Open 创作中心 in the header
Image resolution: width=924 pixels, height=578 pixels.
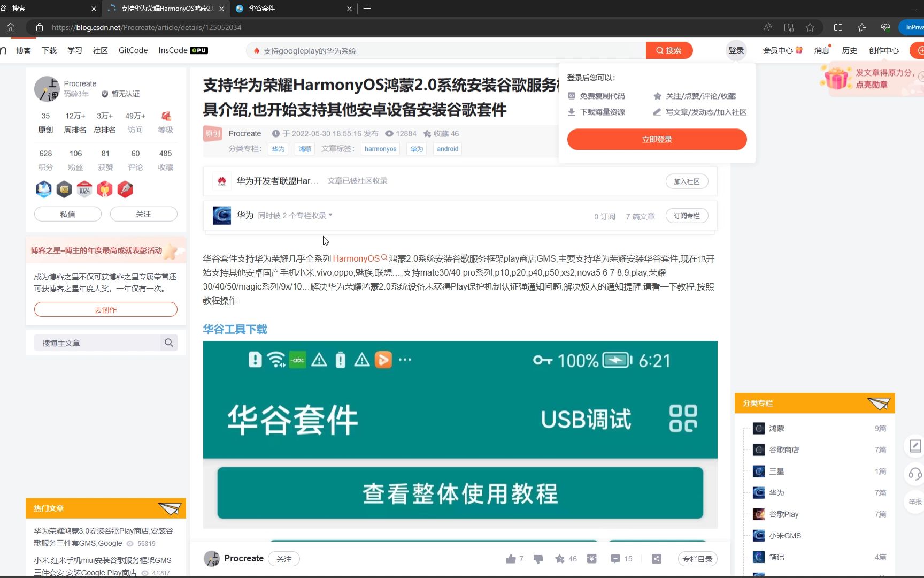883,50
